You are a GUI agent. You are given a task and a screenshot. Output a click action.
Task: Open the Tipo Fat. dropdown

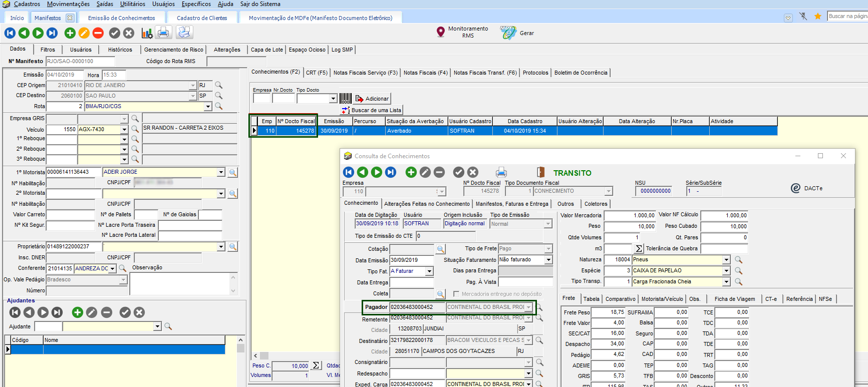429,271
